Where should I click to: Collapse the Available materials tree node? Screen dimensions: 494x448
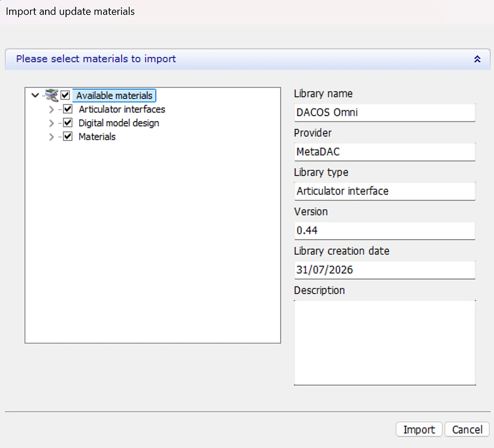click(35, 95)
